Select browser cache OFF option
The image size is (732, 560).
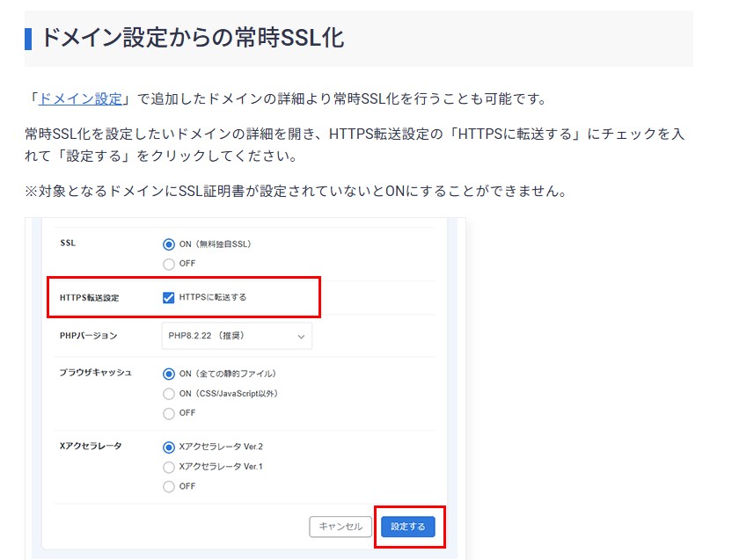pyautogui.click(x=169, y=413)
